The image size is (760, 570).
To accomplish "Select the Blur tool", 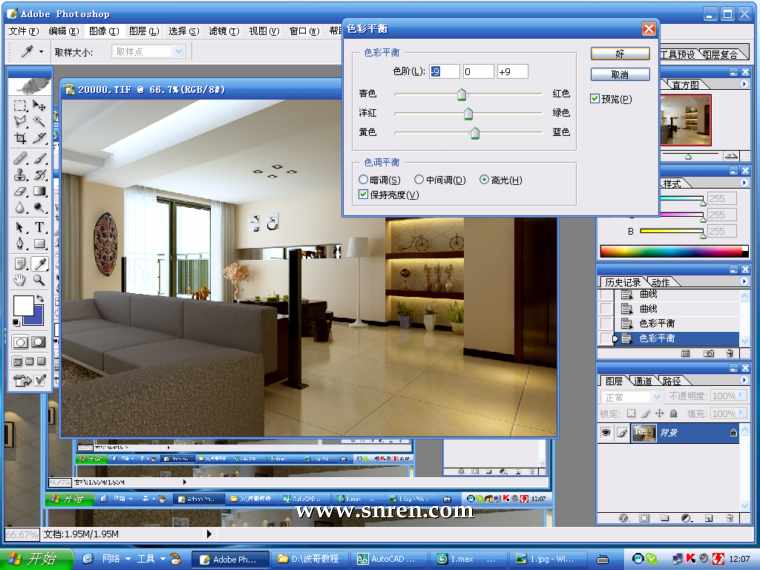I will point(20,207).
